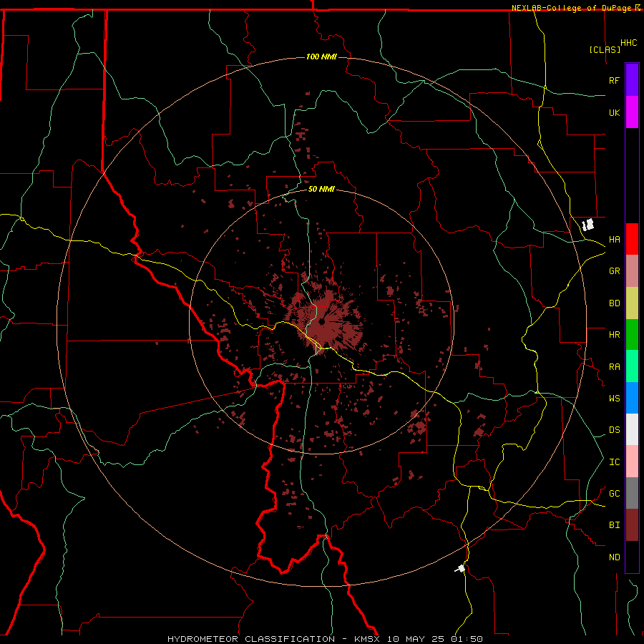Click the 'HYDROMETEOR CLASSIFICATION' caption text
Screen dimensions: 644x644
tap(251, 639)
